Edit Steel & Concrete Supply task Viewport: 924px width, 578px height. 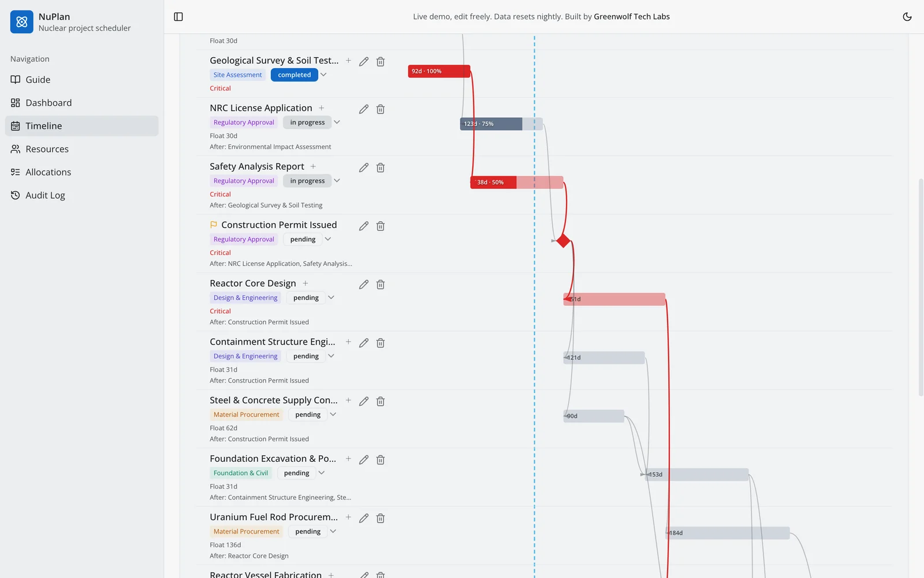tap(364, 401)
